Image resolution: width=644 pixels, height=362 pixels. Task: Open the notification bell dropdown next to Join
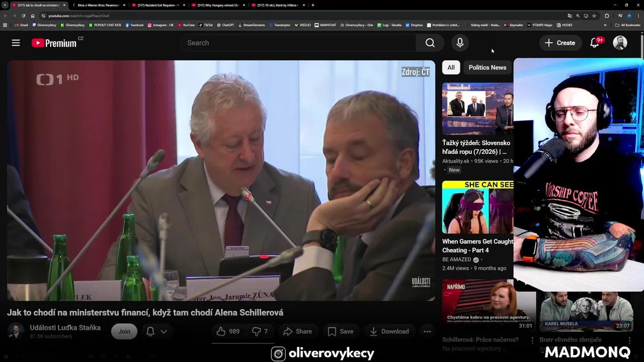tap(156, 331)
